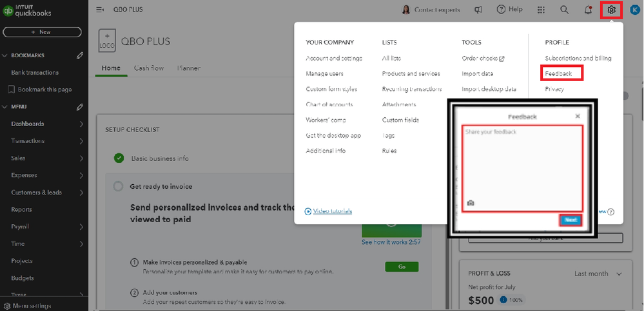Click camera icon in Feedback dialog
The image size is (644, 311).
[x=471, y=203]
